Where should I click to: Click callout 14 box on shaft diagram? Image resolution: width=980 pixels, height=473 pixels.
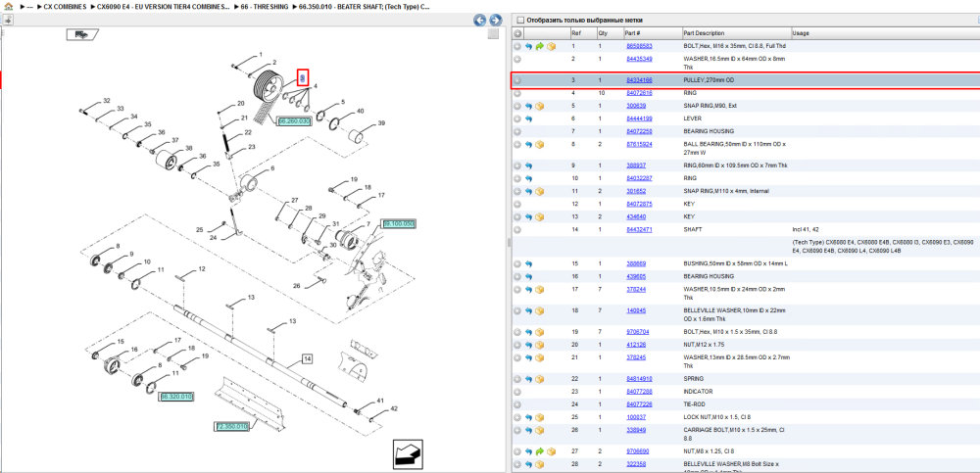(x=307, y=359)
